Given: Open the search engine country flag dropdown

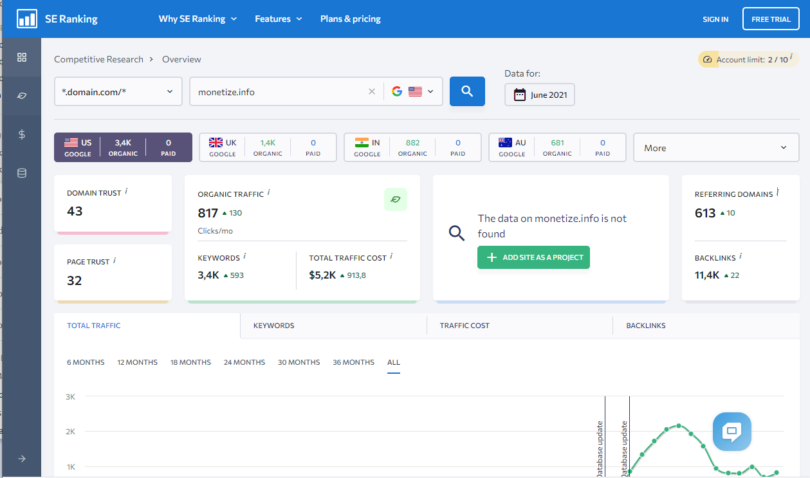Looking at the screenshot, I should 420,91.
